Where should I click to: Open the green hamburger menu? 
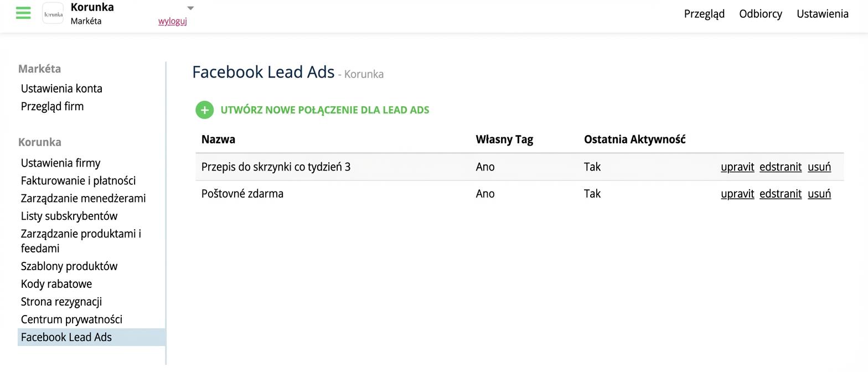point(23,13)
